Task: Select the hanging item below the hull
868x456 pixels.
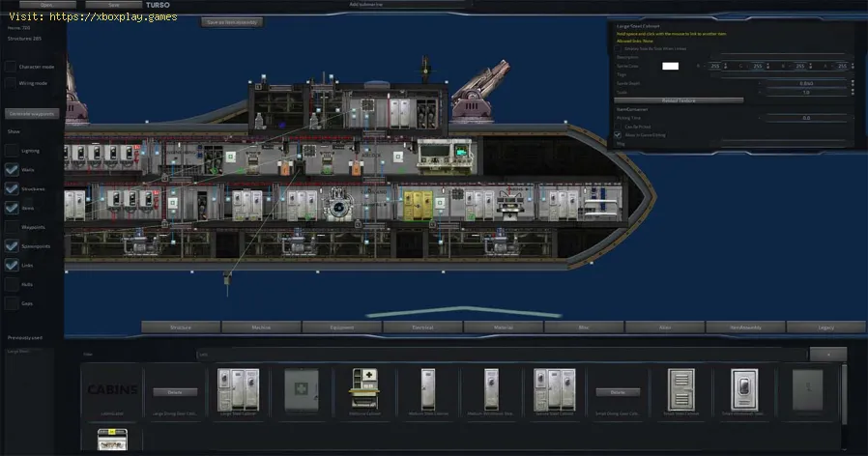Action: tap(227, 281)
